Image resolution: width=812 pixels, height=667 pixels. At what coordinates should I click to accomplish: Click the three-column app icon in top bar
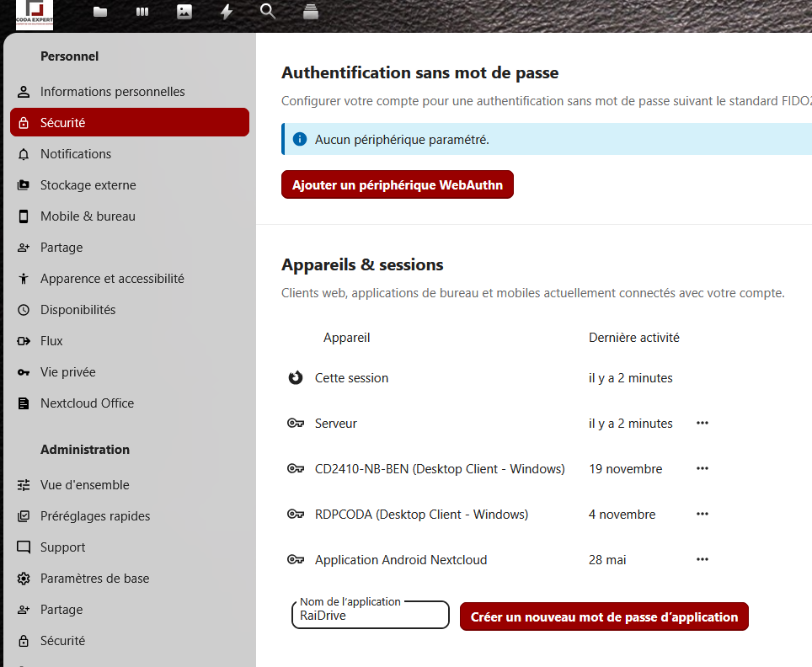[142, 12]
